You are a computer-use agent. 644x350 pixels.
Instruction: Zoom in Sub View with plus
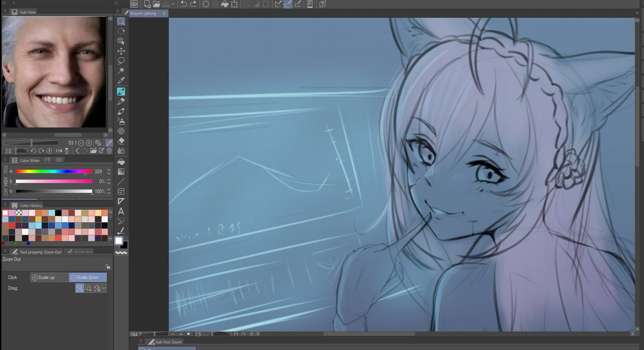tap(89, 143)
